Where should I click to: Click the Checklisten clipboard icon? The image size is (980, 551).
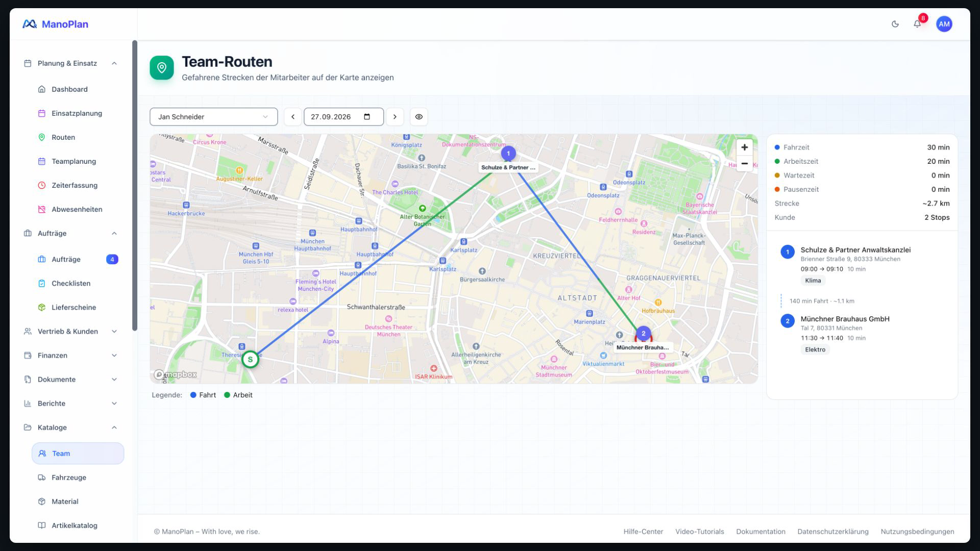point(42,283)
